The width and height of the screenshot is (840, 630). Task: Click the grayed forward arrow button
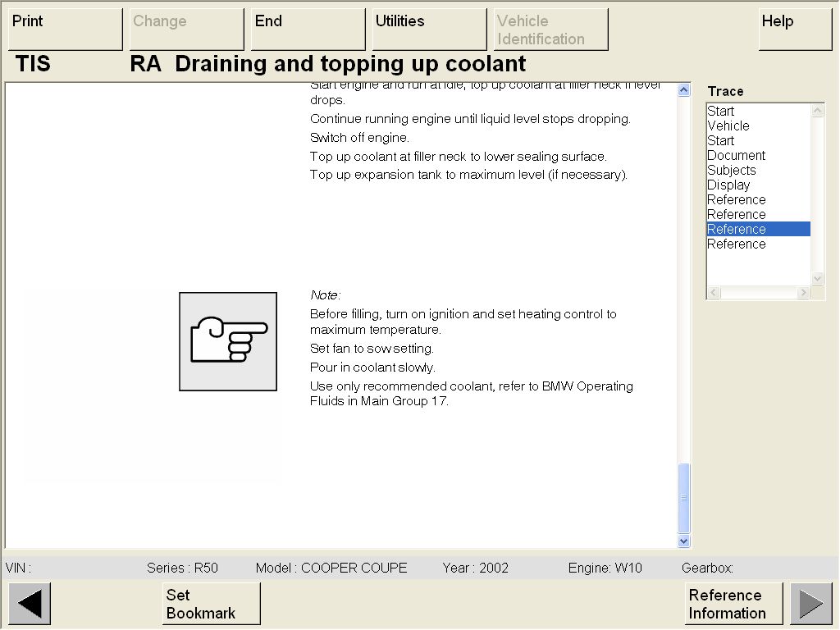click(x=810, y=604)
